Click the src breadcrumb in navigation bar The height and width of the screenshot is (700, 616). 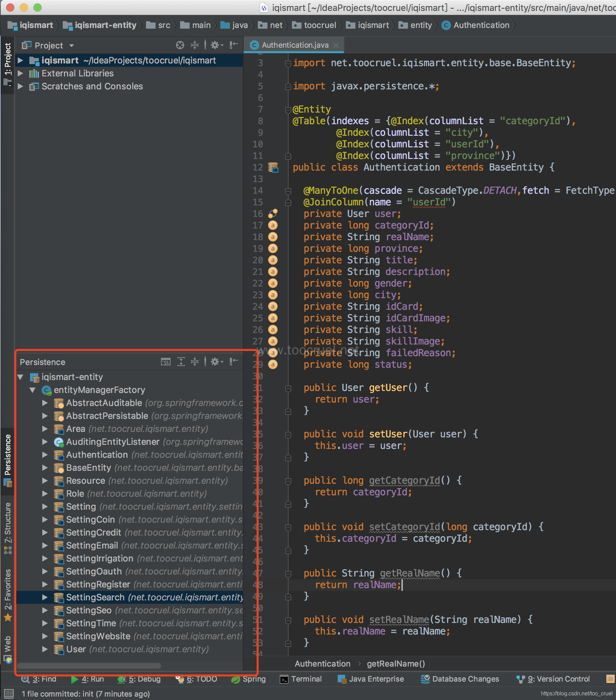[158, 25]
